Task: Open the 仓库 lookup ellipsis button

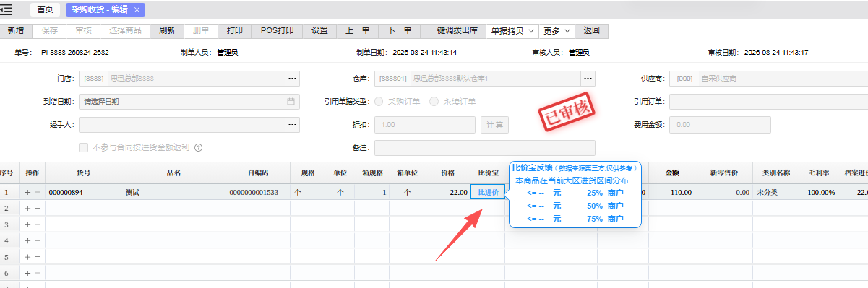Action: 588,78
